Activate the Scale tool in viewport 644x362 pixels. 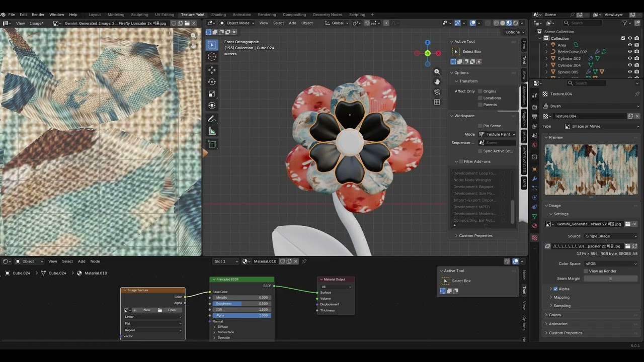click(212, 94)
